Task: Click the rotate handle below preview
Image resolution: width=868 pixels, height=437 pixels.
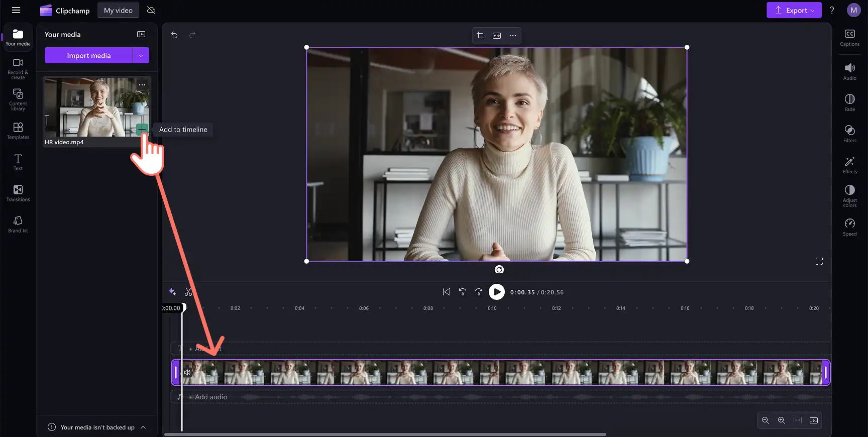Action: tap(499, 270)
